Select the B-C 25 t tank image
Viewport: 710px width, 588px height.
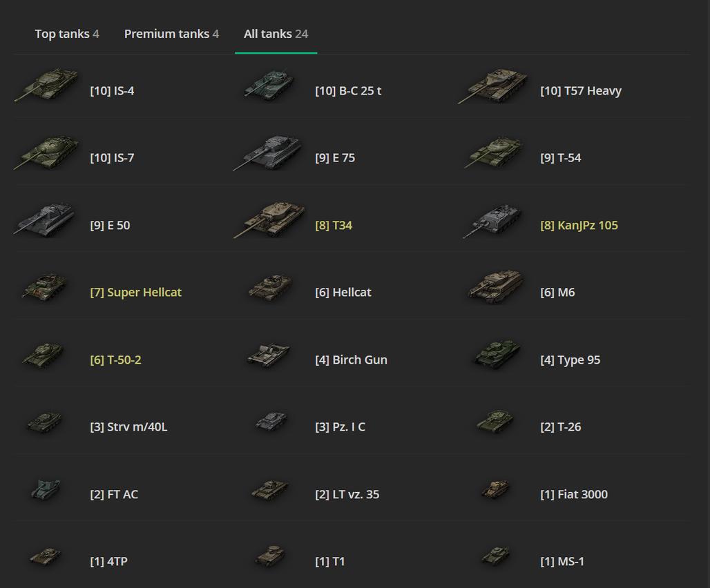tap(269, 84)
